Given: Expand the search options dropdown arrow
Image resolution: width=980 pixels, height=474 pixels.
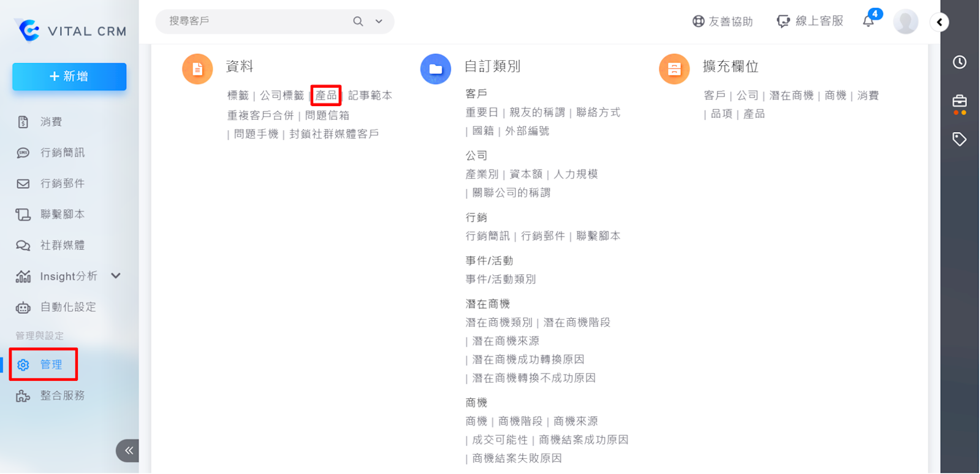Looking at the screenshot, I should click(379, 21).
